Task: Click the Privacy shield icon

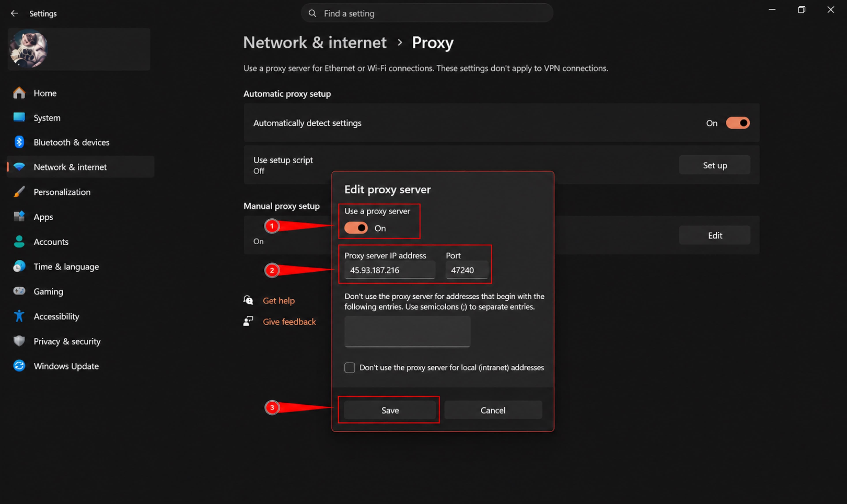Action: 19,341
